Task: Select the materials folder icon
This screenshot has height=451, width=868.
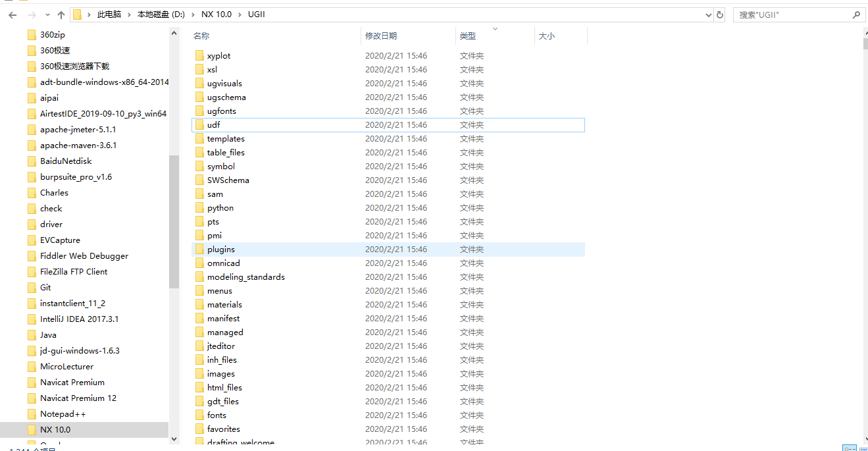Action: pos(200,304)
